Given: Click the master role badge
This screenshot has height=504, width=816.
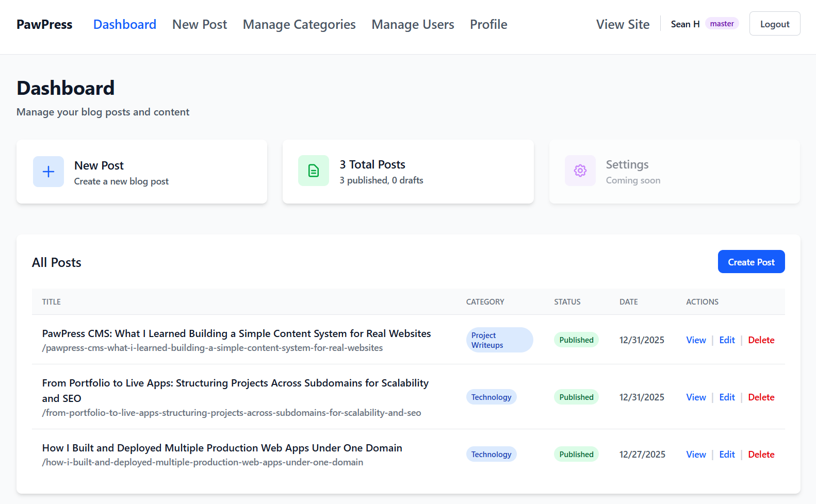Looking at the screenshot, I should (x=722, y=24).
